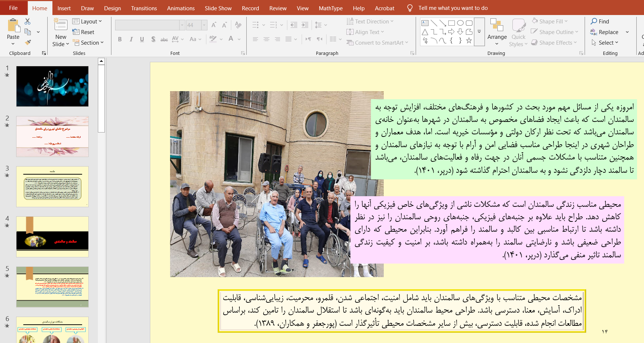Switch to the Transitions tab
The height and width of the screenshot is (343, 644).
(144, 8)
